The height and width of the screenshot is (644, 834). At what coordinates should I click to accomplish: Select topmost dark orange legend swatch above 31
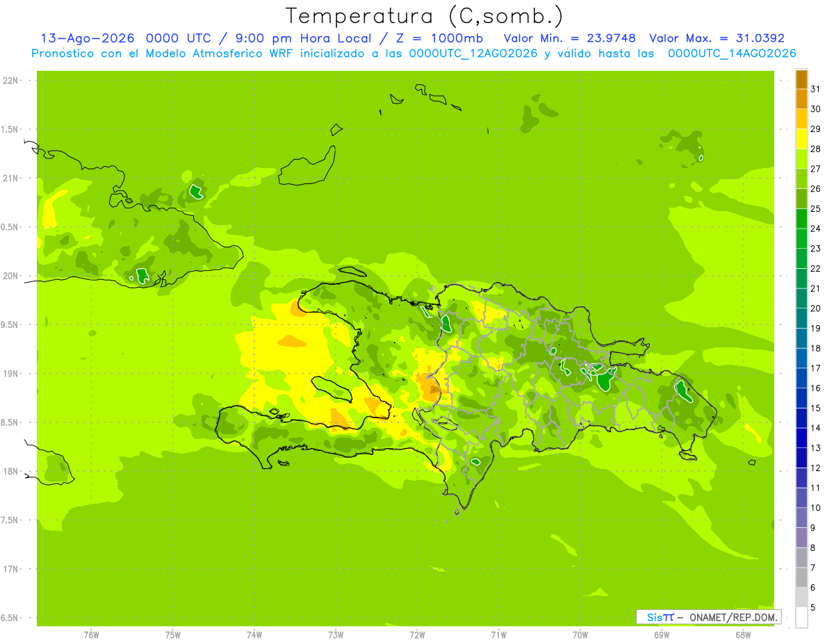click(801, 79)
